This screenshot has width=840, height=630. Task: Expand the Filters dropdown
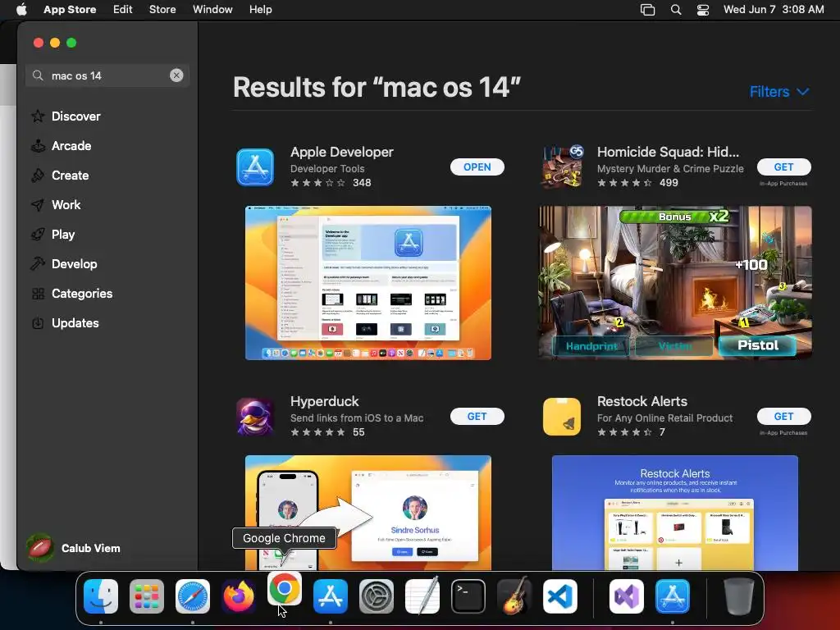click(779, 92)
